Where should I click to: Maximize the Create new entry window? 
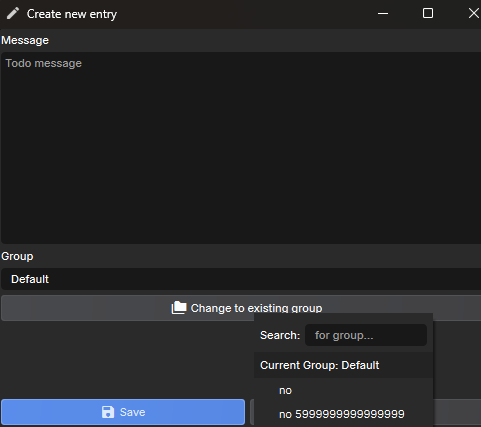point(428,14)
